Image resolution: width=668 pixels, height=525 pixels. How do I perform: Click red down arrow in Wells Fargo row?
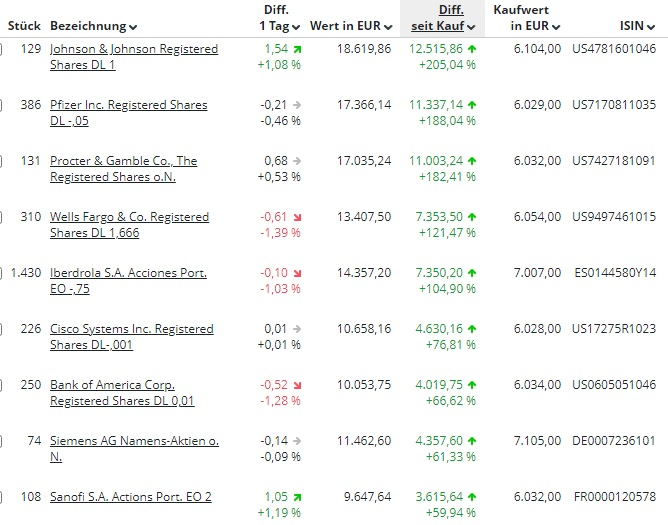[296, 217]
